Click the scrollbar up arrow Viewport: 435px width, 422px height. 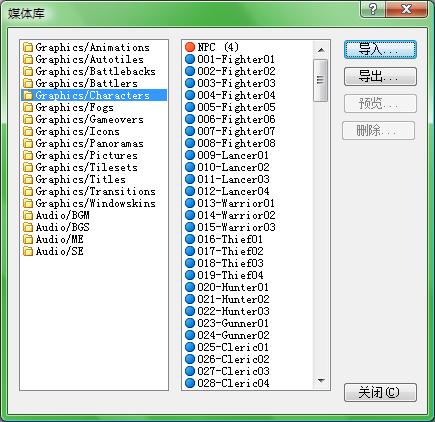coord(321,50)
